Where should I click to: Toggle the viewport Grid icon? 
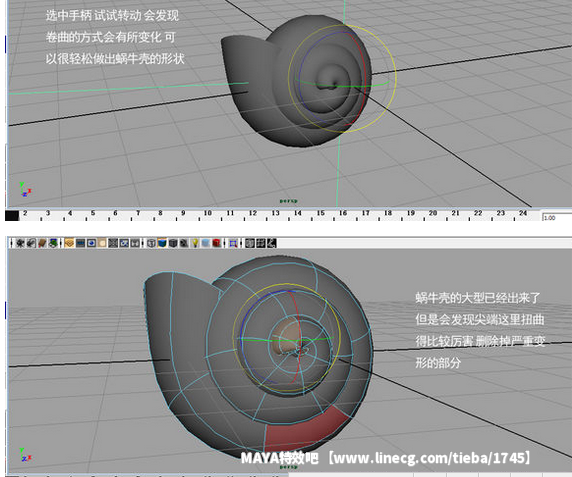pos(69,243)
